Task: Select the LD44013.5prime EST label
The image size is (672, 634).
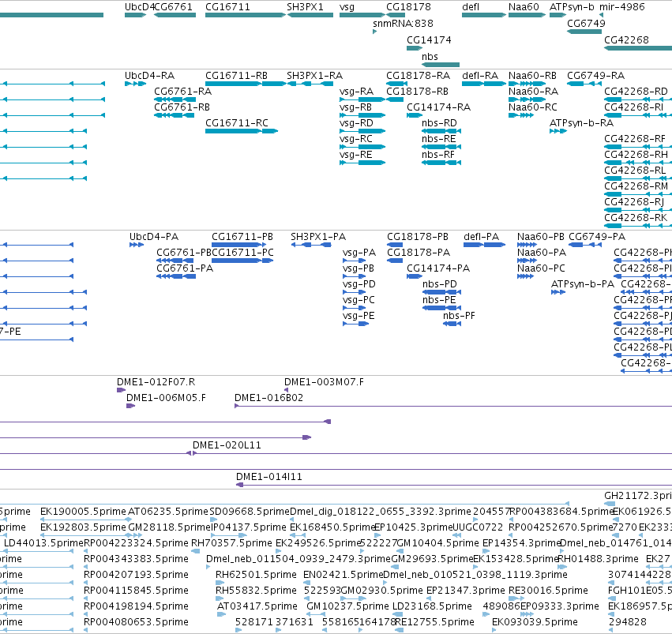Action: tap(43, 543)
